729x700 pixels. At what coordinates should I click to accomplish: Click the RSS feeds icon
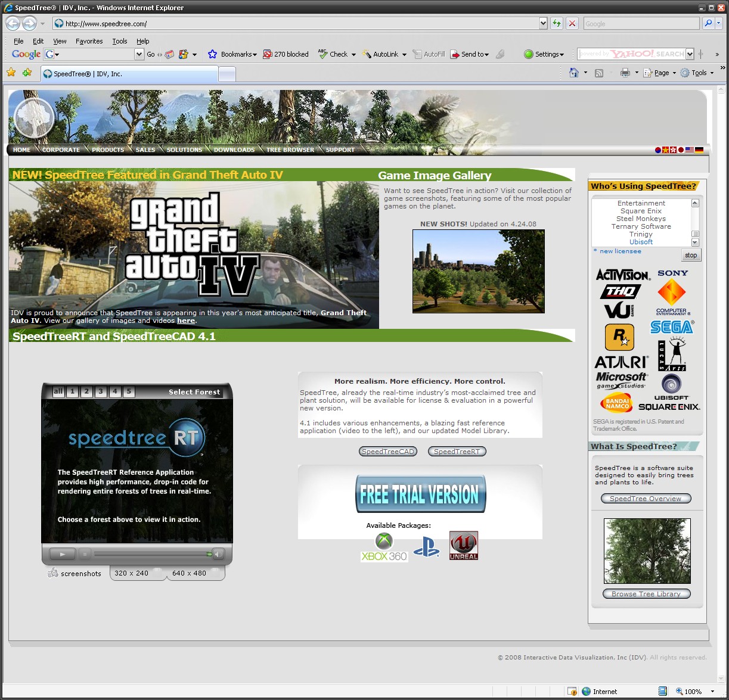(x=599, y=73)
